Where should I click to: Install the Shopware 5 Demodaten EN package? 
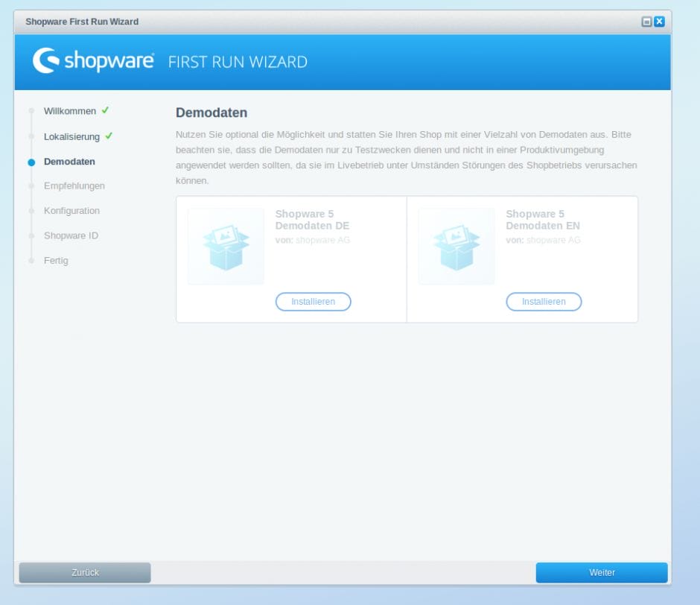pyautogui.click(x=544, y=302)
